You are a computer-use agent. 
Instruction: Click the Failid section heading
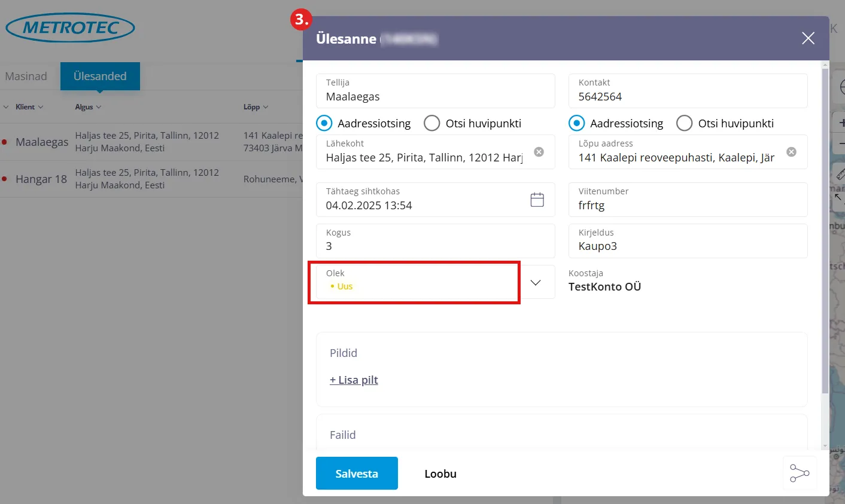(x=343, y=435)
